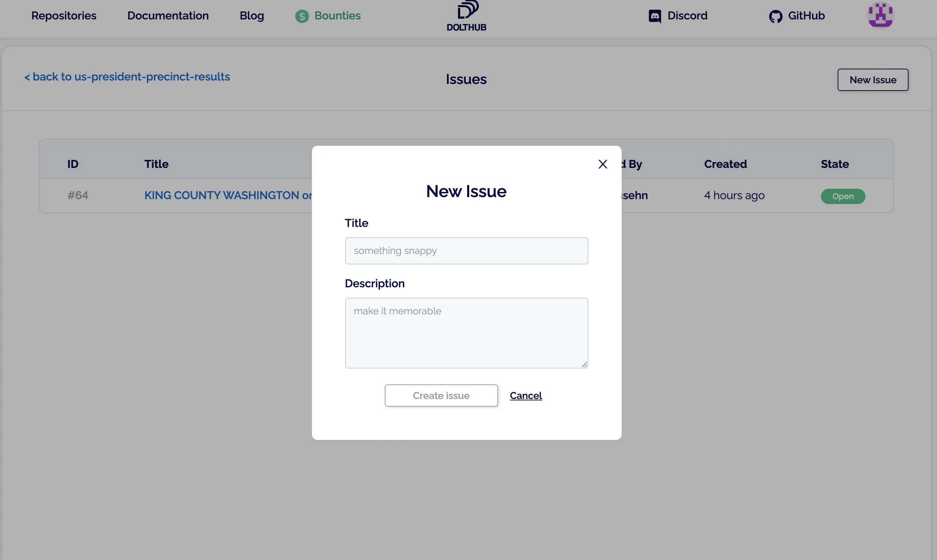Visit the Blog page
Viewport: 937px width, 560px height.
coord(251,16)
